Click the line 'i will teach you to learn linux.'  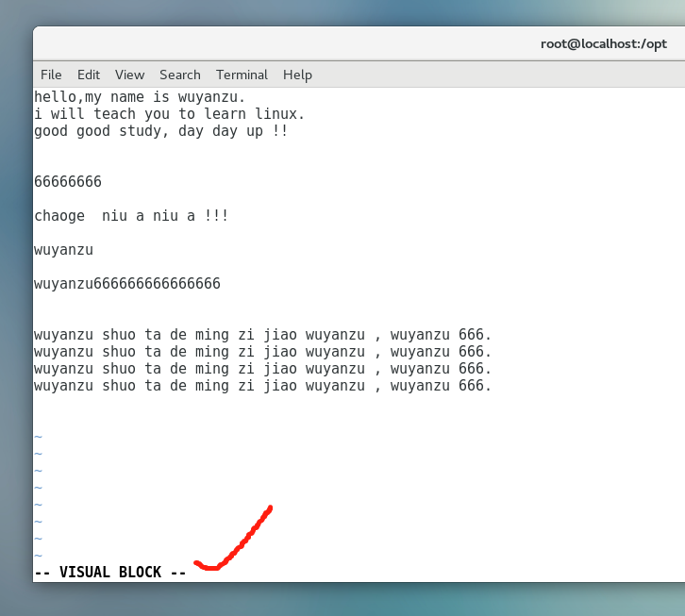170,113
